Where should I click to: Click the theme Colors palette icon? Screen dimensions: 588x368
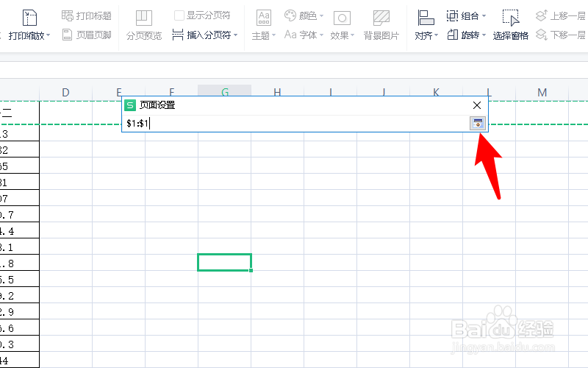(x=290, y=15)
